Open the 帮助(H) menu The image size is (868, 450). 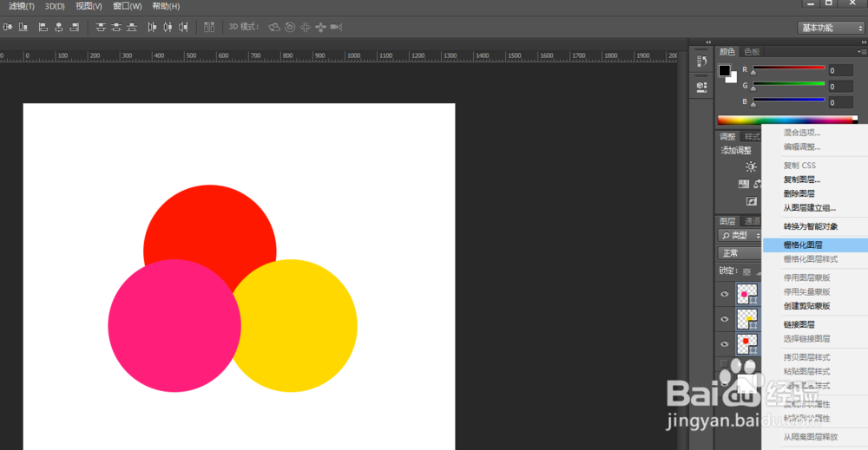point(166,6)
